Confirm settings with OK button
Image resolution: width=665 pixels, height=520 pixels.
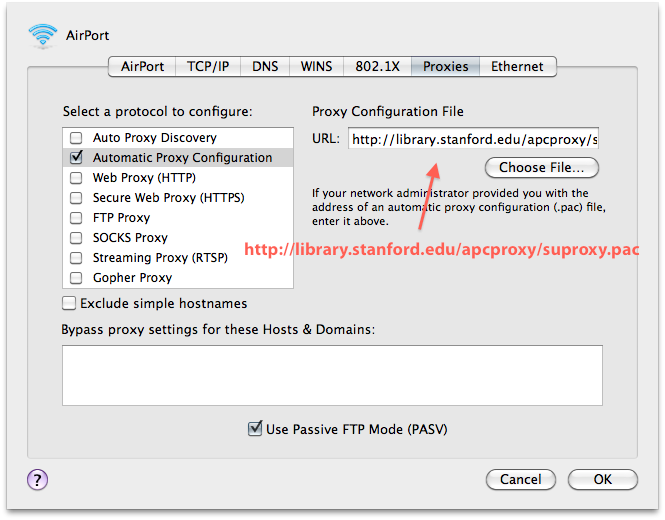(603, 479)
